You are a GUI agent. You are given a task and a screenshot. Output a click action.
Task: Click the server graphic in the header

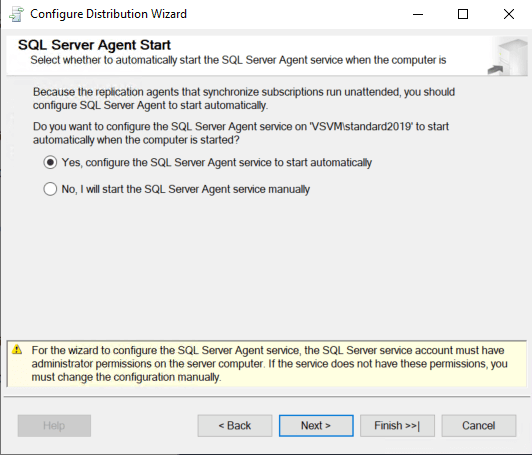(x=508, y=57)
